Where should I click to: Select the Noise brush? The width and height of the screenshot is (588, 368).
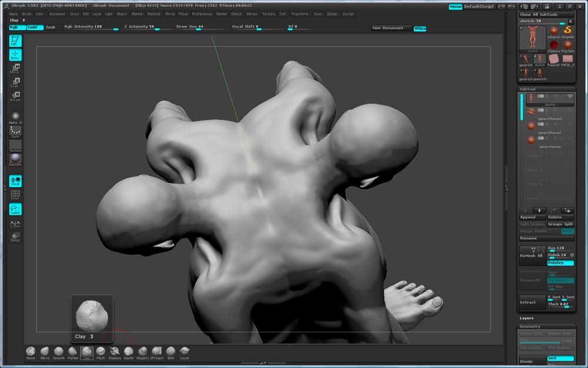[x=31, y=353]
